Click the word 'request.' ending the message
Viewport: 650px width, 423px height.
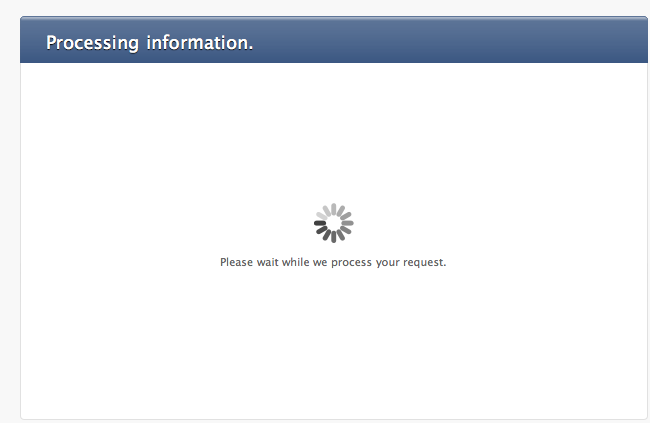pyautogui.click(x=424, y=263)
